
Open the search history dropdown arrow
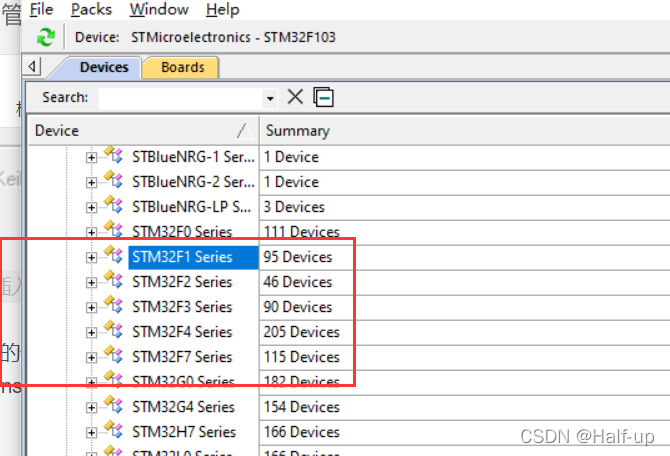(270, 99)
